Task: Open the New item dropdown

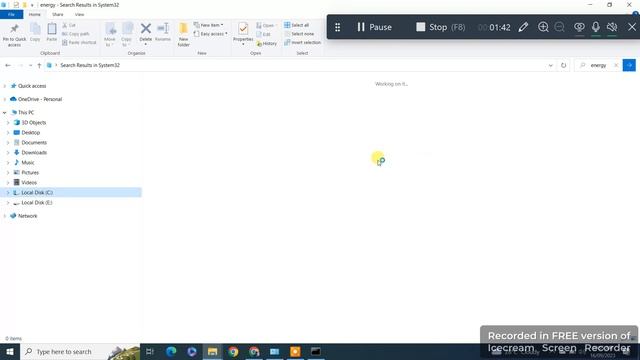Action: click(209, 25)
